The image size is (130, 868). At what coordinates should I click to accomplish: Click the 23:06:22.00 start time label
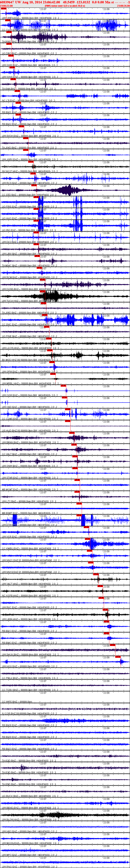[x=6, y=6]
